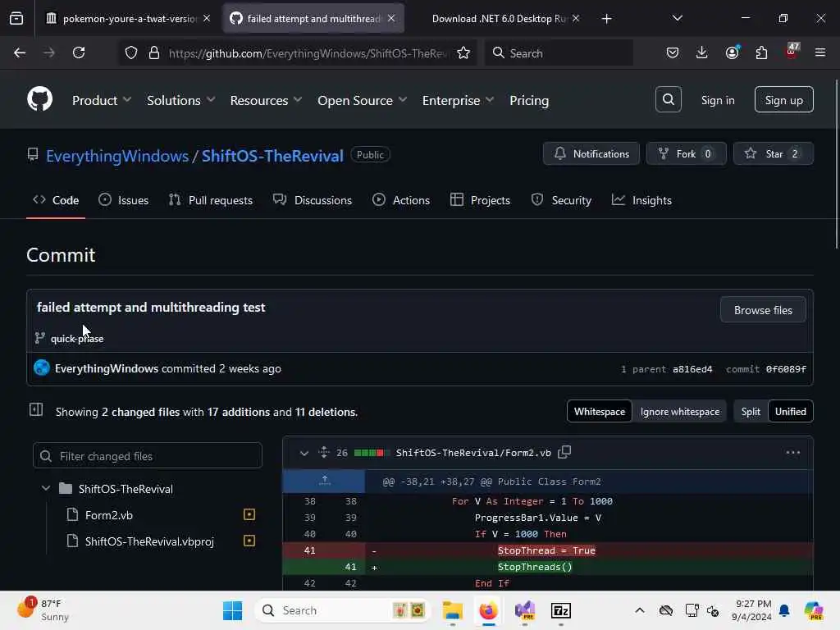
Task: Click the site padlock icon
Action: pyautogui.click(x=154, y=53)
